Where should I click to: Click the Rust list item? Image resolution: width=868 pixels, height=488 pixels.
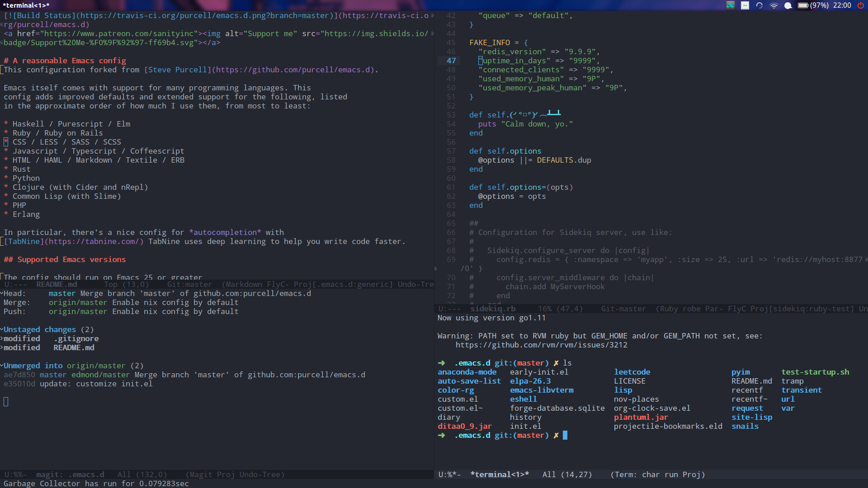point(22,169)
